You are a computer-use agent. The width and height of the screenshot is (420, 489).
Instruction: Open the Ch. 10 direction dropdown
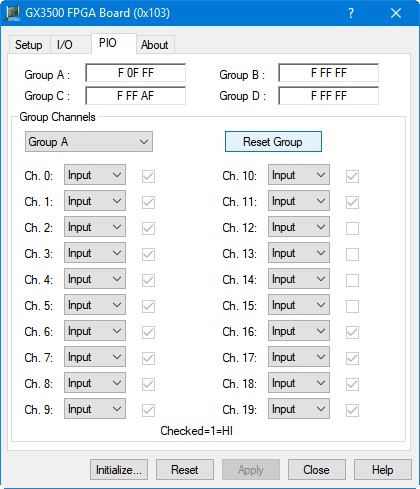[299, 174]
